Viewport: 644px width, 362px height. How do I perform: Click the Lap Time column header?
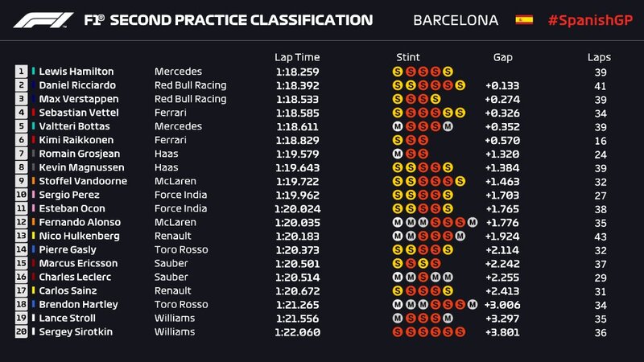pos(297,57)
